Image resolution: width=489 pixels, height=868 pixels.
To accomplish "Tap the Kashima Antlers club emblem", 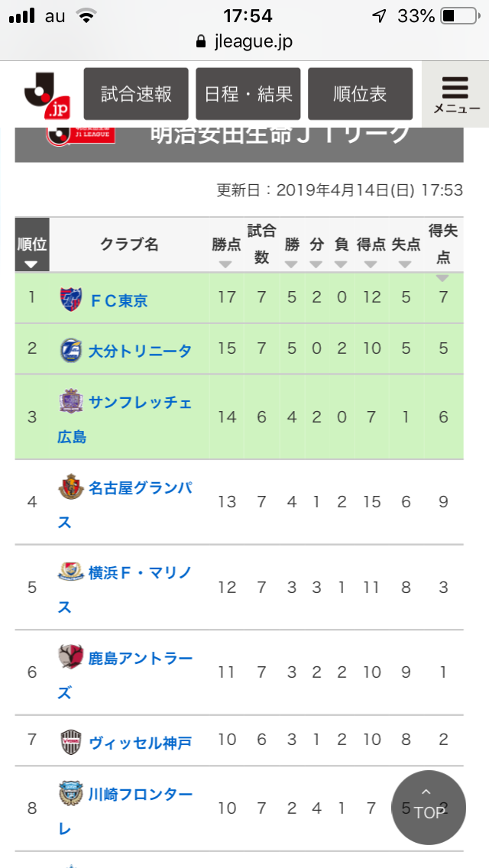I will [70, 657].
